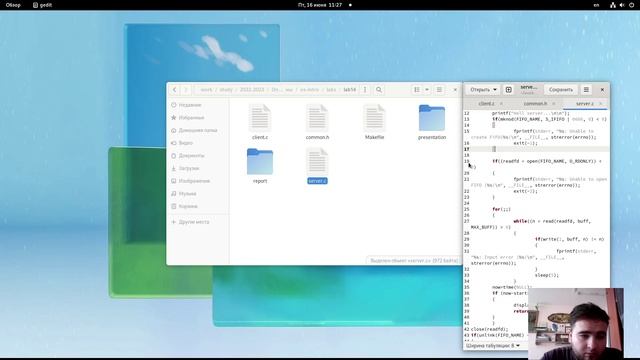
Task: Place cursor on code line 17 in gedit
Action: click(539, 149)
